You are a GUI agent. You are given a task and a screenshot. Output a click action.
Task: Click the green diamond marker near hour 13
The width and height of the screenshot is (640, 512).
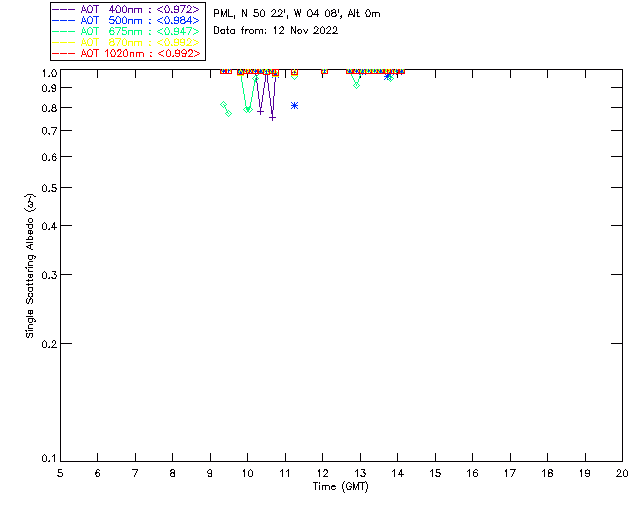tap(356, 85)
